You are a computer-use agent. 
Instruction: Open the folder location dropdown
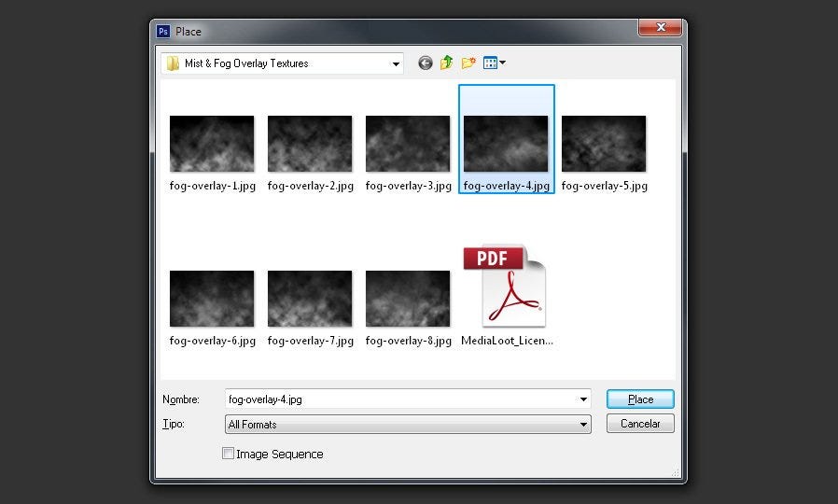(282, 63)
